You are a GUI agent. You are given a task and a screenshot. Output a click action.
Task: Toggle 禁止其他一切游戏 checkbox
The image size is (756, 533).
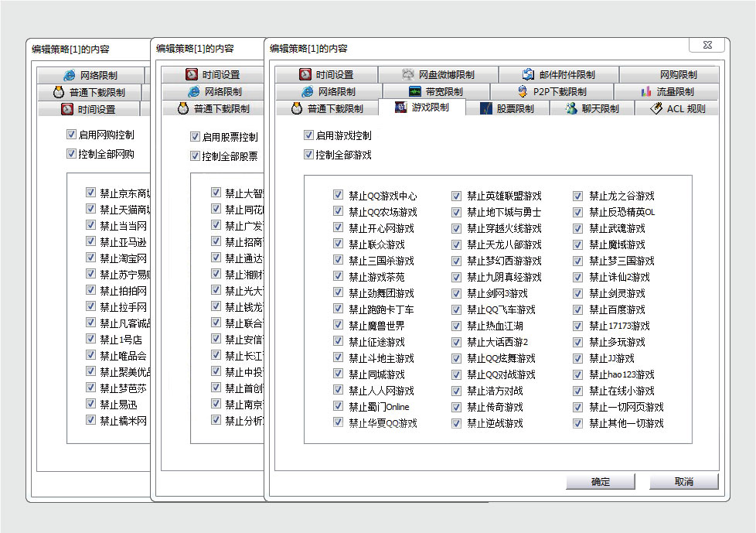pos(577,423)
